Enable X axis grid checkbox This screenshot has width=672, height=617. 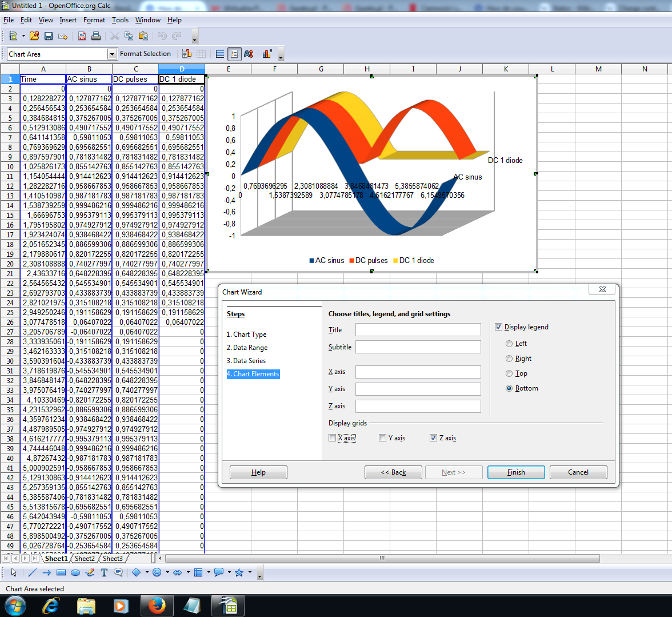(333, 438)
